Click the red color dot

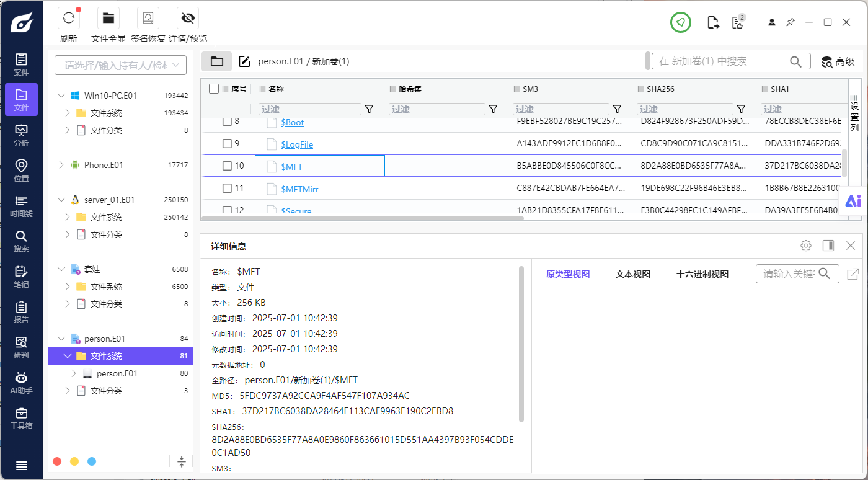pos(57,461)
